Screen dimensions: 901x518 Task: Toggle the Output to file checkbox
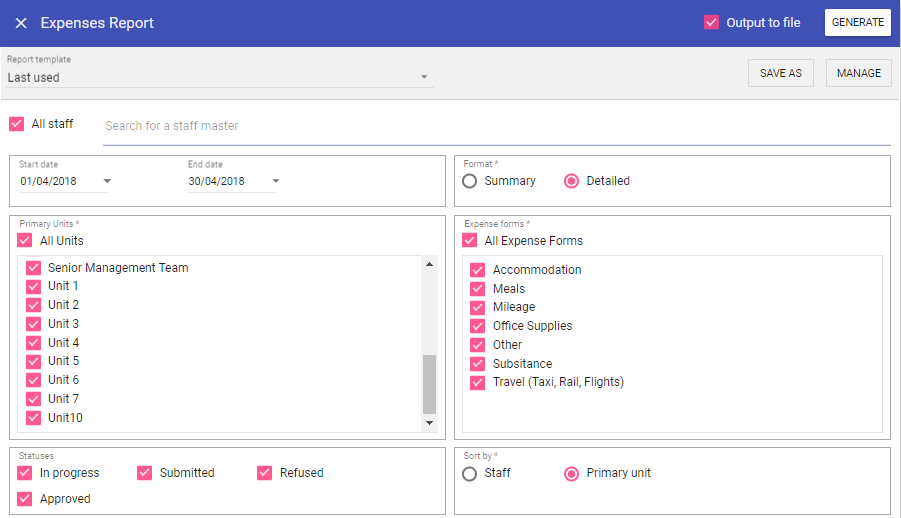pos(712,23)
